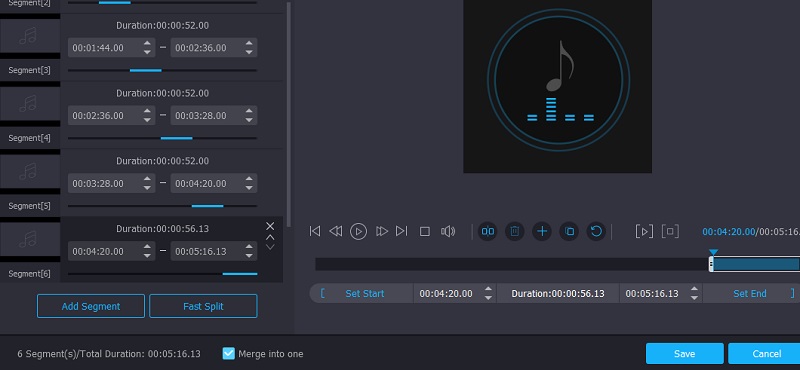800x370 pixels.
Task: Decrease end time 00:03:28.00 of Segment[4]
Action: pyautogui.click(x=249, y=120)
